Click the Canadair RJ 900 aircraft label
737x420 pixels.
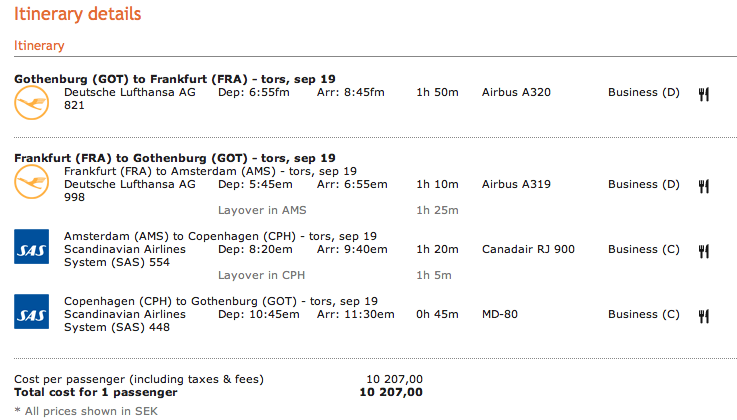tap(528, 249)
